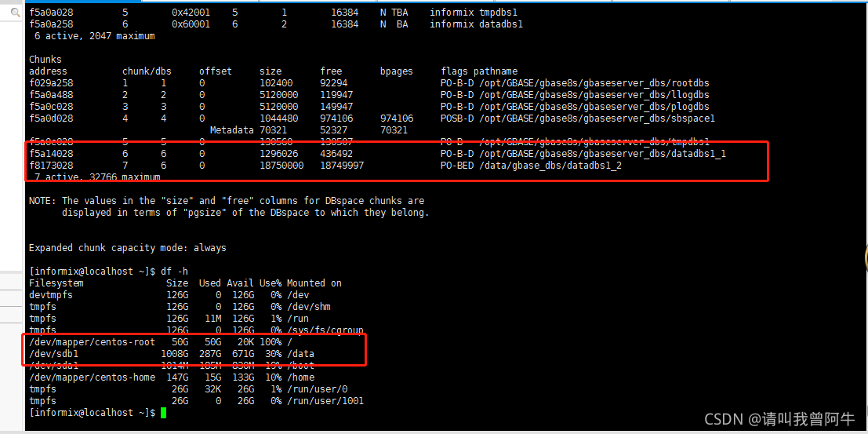Click the green terminal cursor block
Image resolution: width=868 pixels, height=434 pixels.
(x=163, y=413)
